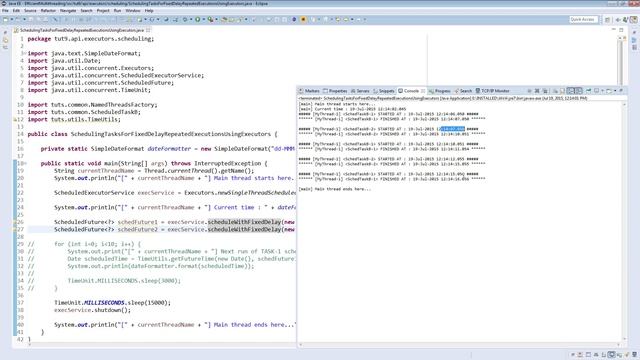The height and width of the screenshot is (360, 640).
Task: Click the editor horizontal scrollbar
Action: click(163, 345)
